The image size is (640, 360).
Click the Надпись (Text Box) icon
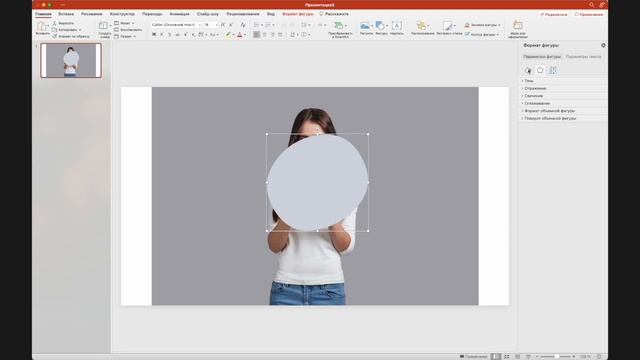click(396, 26)
